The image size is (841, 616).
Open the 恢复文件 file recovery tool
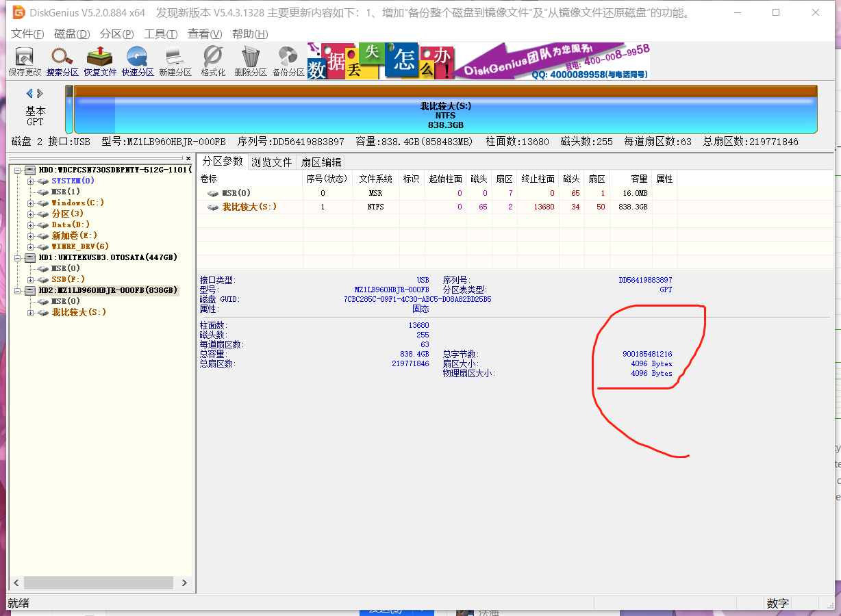click(x=100, y=61)
